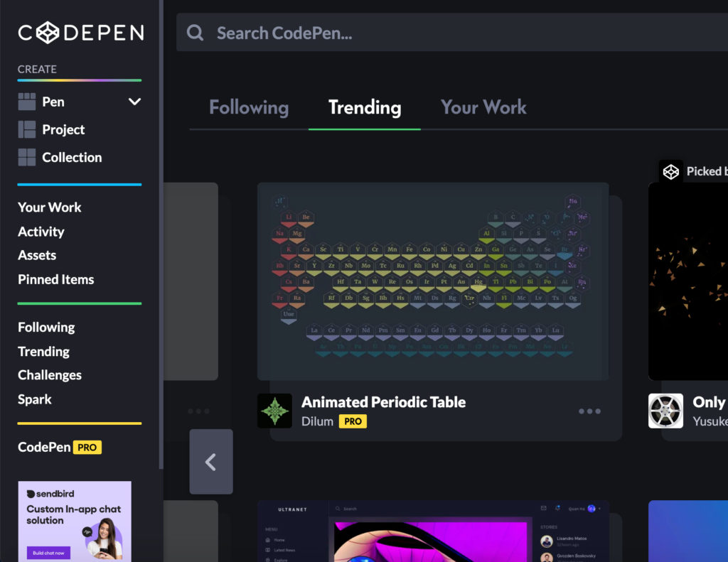Open Animated Periodic Table options menu
Viewport: 728px width, 562px height.
589,411
